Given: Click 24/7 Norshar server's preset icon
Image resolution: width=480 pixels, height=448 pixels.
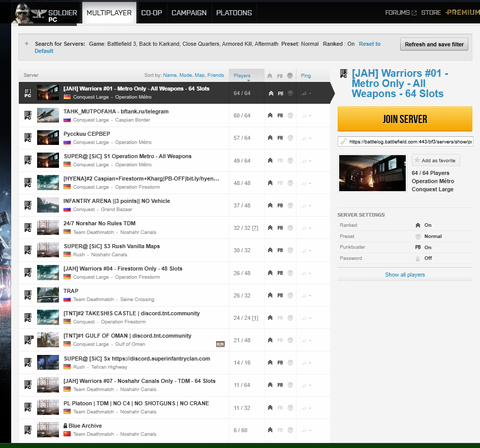Looking at the screenshot, I should pyautogui.click(x=290, y=228).
